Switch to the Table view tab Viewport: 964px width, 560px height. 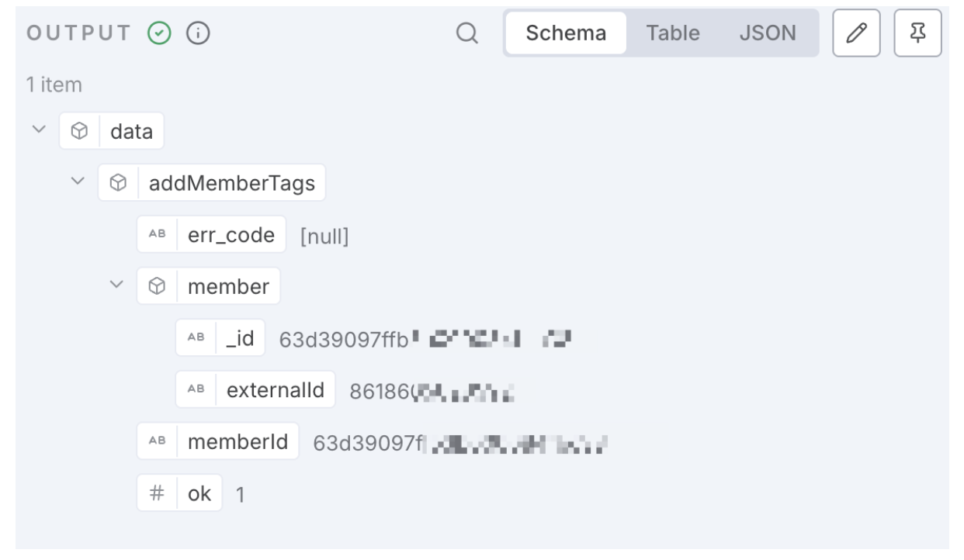(673, 33)
